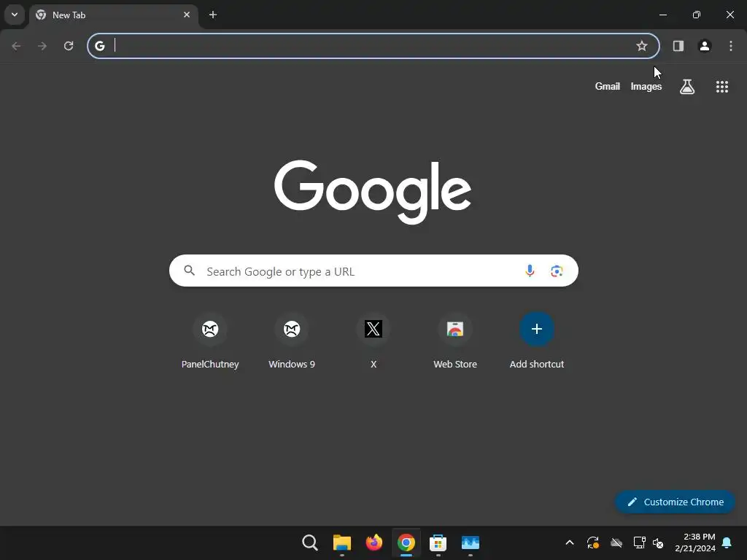
Task: Open the PanelChutney shortcut
Action: pos(210,341)
